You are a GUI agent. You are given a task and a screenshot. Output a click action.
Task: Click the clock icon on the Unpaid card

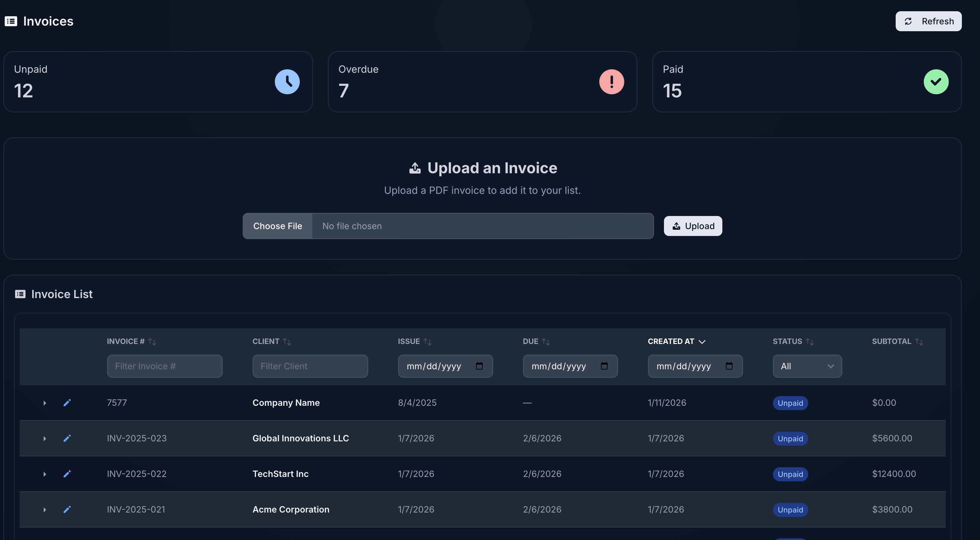point(287,81)
